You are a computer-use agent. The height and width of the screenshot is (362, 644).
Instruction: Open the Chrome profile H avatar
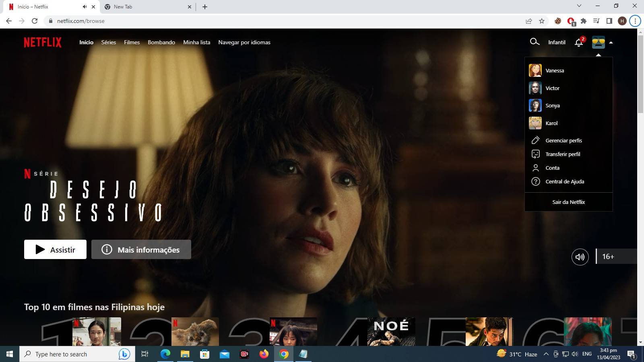point(622,21)
